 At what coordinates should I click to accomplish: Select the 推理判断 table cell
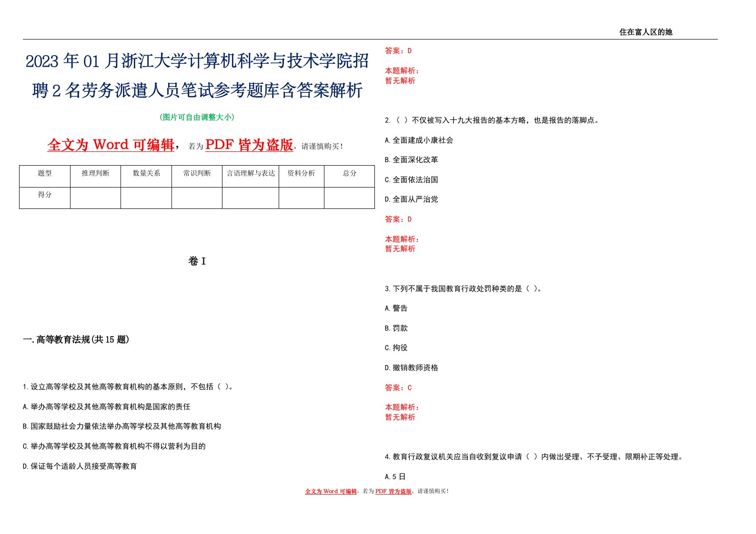95,176
